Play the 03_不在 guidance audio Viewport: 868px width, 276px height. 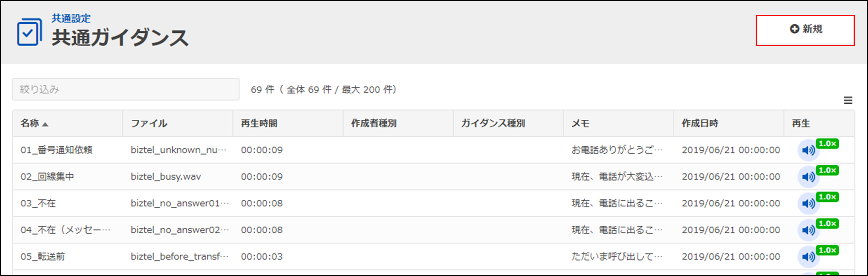pos(808,203)
